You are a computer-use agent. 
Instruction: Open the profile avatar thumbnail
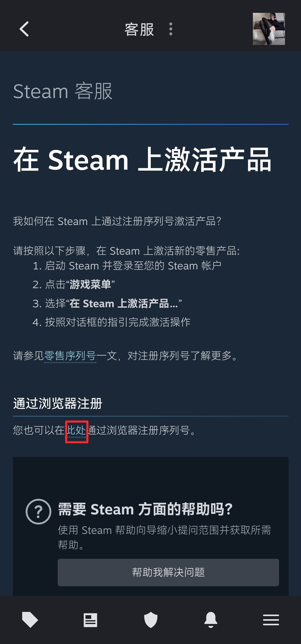269,29
